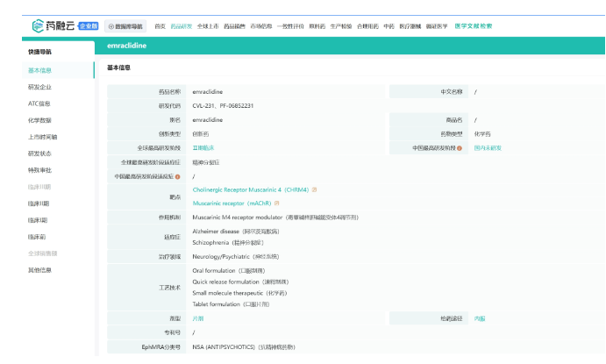
Task: Open the 数据库导航 menu button
Action: coord(125,26)
